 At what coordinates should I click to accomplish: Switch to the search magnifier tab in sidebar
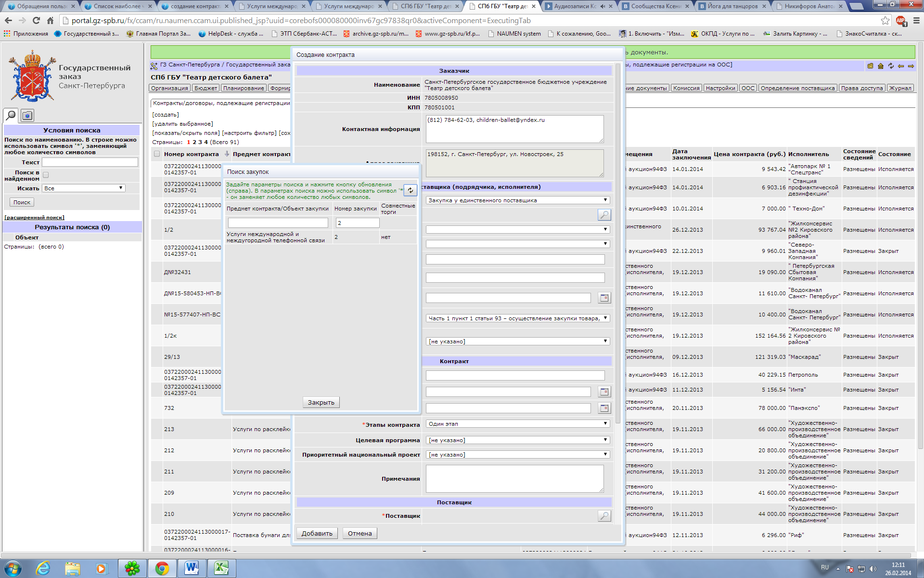[11, 115]
